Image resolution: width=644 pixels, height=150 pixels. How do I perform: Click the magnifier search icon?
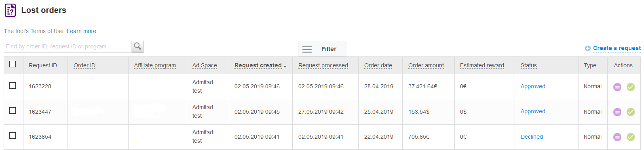pos(137,46)
